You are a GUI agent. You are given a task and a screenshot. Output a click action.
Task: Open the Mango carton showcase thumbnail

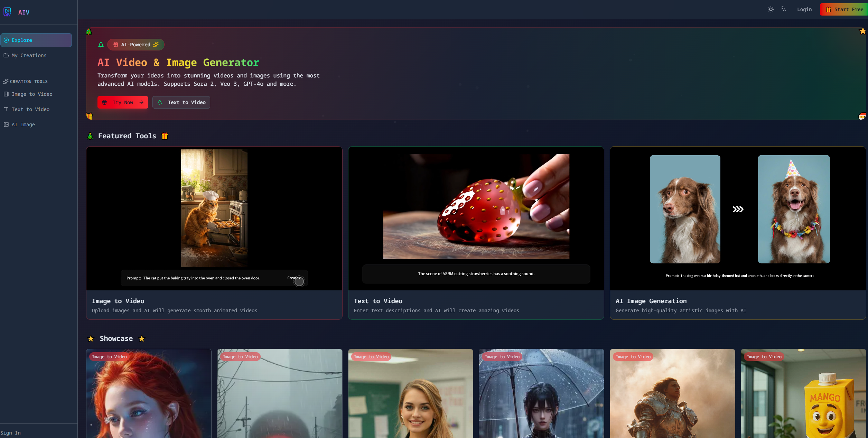[803, 393]
